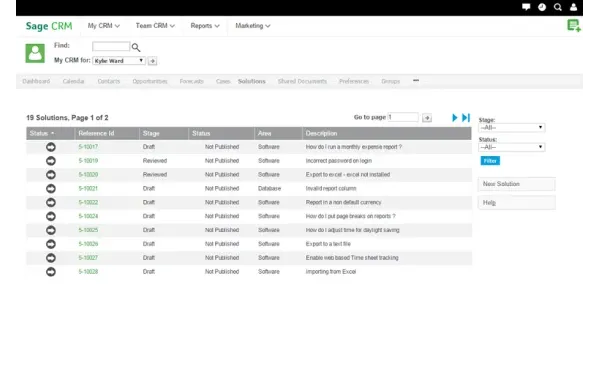Go to the next page arrow
Viewport: 600px width, 375px height.
click(454, 117)
